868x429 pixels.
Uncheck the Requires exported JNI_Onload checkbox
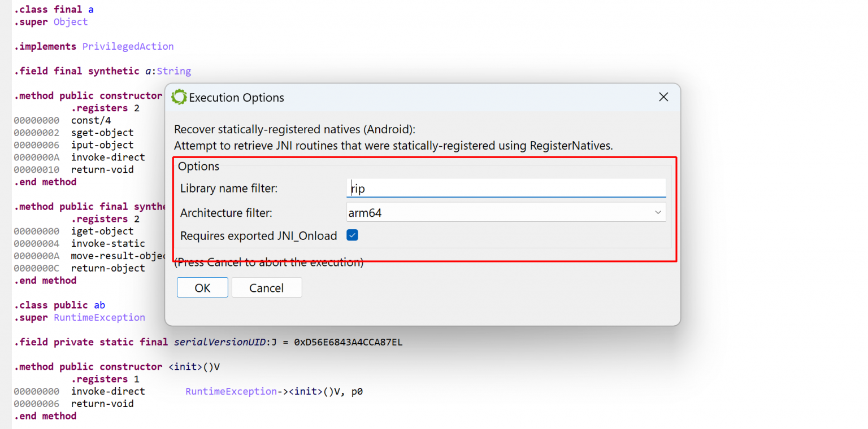pos(352,235)
